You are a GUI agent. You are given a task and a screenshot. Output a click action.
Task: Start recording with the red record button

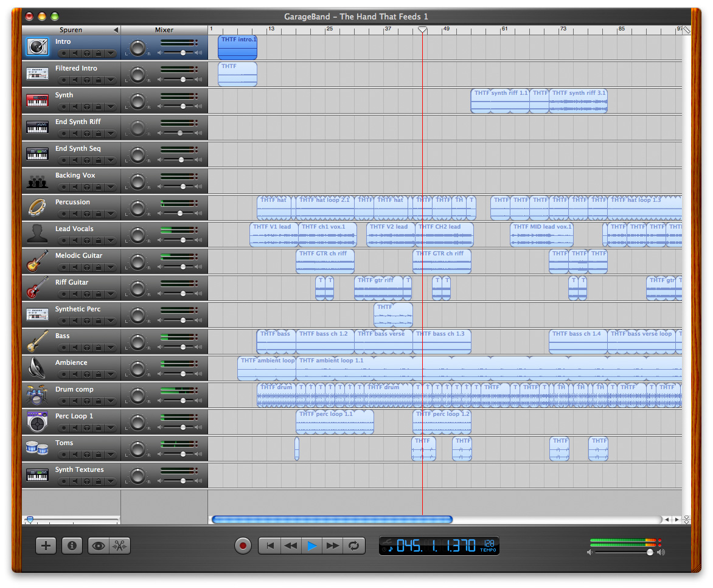(243, 546)
